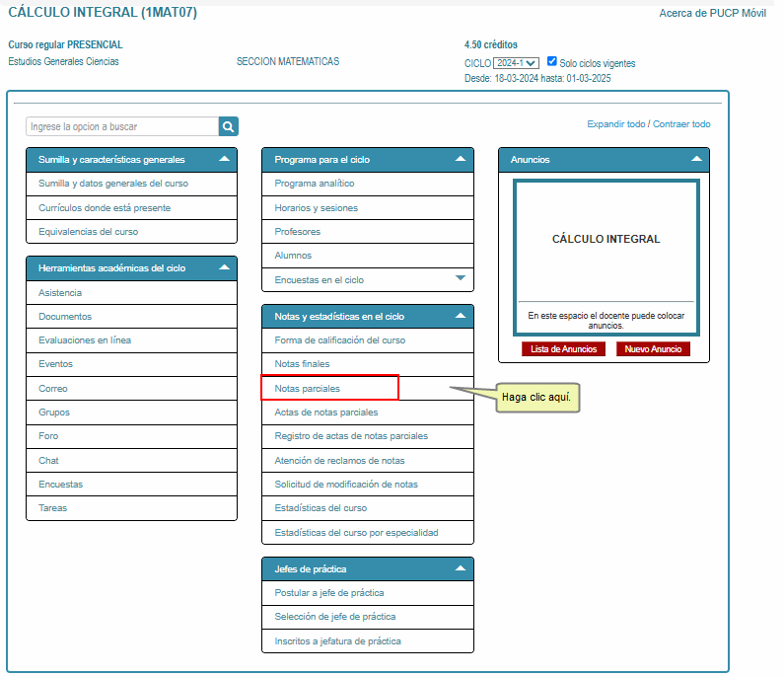Open the Documentos option
Viewport: 784px width, 676px height.
coord(131,316)
